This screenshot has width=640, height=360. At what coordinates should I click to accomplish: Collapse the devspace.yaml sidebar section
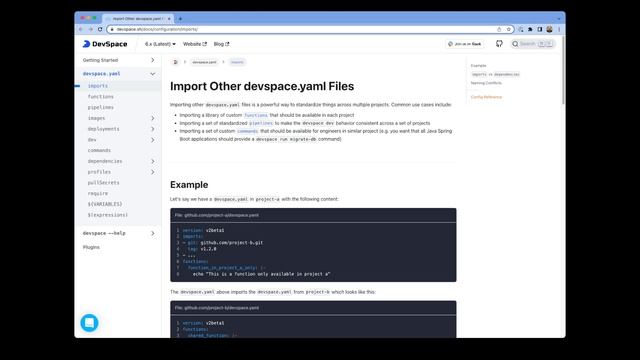(153, 74)
